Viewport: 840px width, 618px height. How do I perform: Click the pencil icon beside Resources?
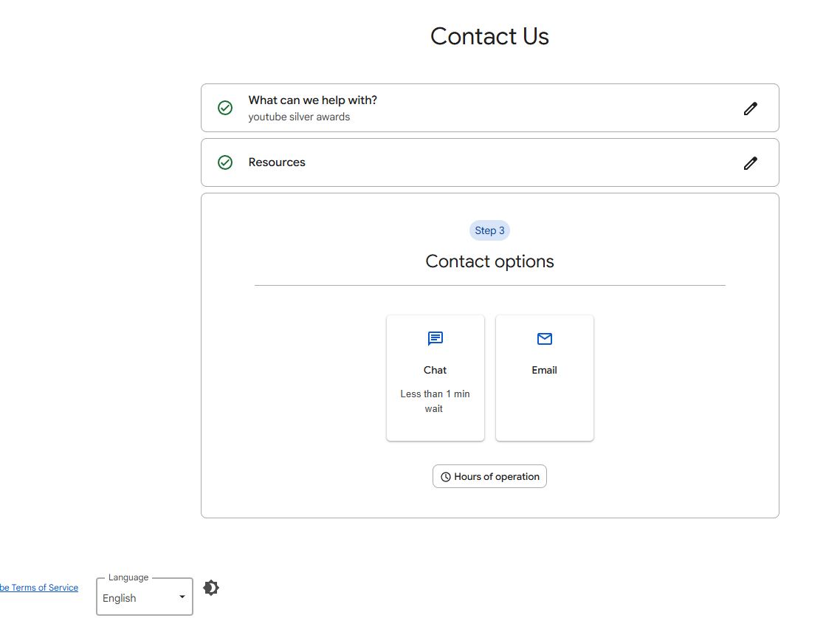(750, 163)
